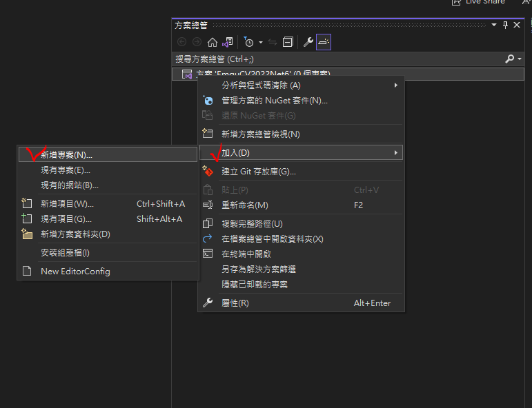Select 現有的網站(B)...
The height and width of the screenshot is (408, 532).
point(108,185)
